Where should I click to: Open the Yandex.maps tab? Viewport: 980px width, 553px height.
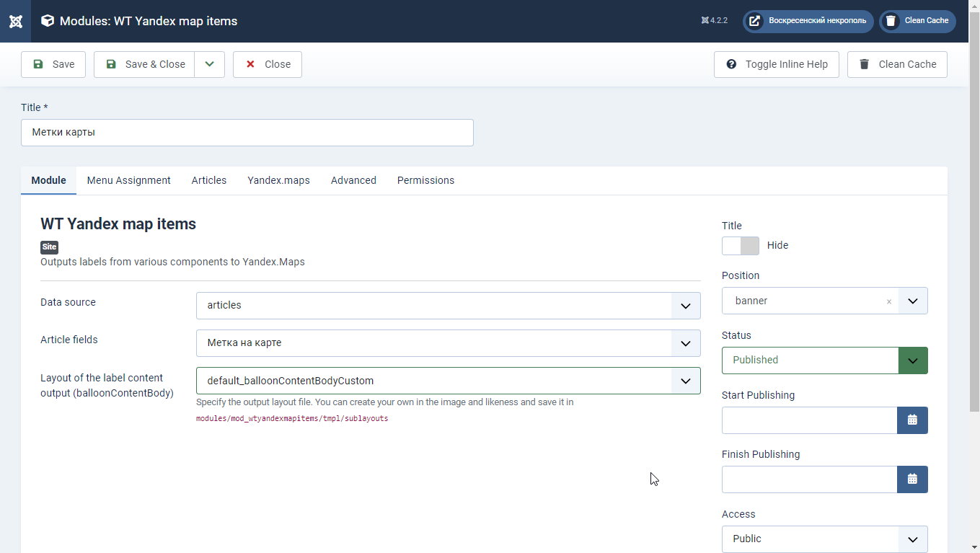coord(278,180)
